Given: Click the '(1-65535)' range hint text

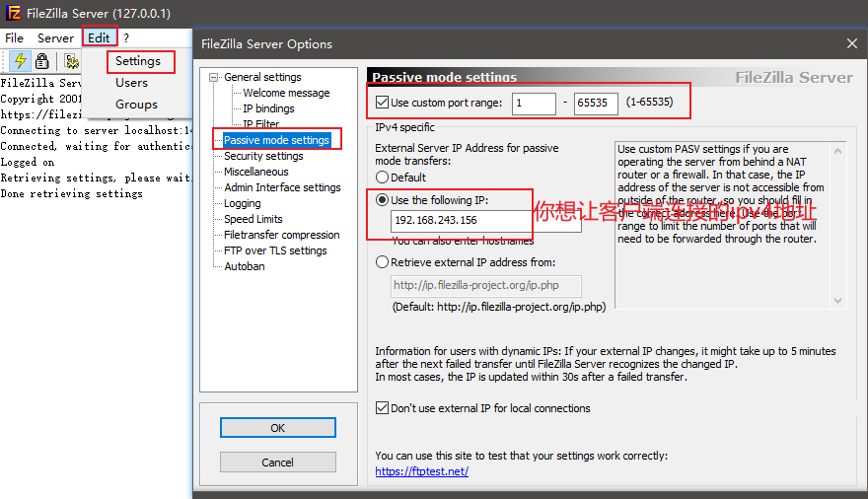Looking at the screenshot, I should click(649, 102).
